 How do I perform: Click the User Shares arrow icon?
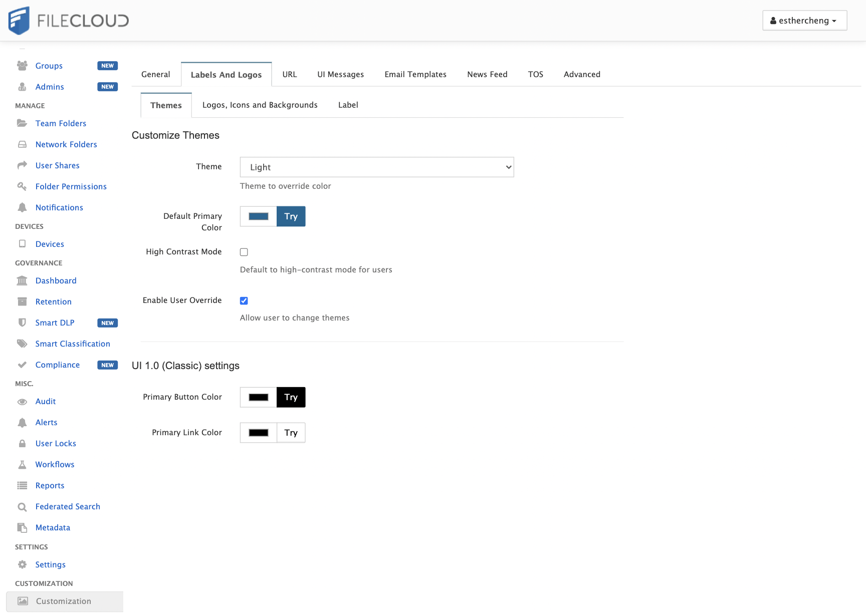tap(22, 165)
